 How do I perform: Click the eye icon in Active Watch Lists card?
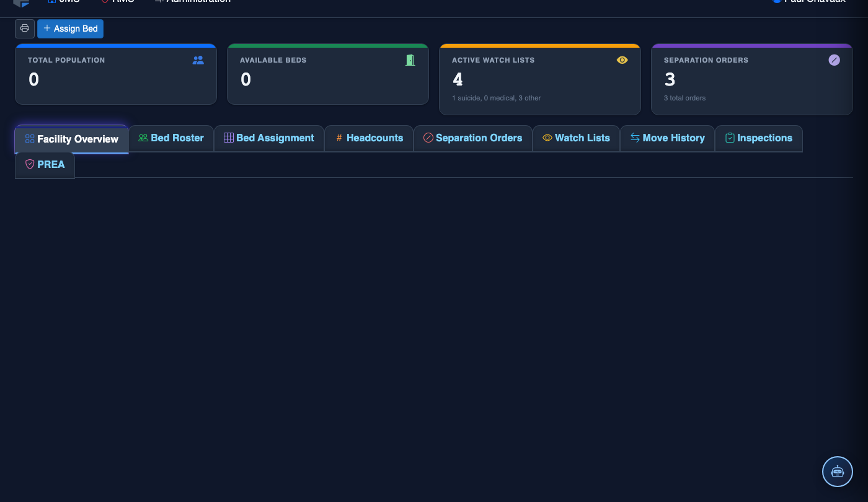pyautogui.click(x=622, y=60)
